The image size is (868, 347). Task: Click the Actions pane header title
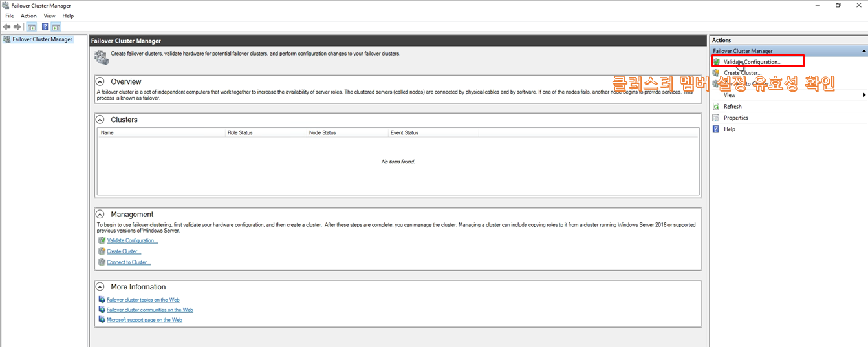(722, 40)
